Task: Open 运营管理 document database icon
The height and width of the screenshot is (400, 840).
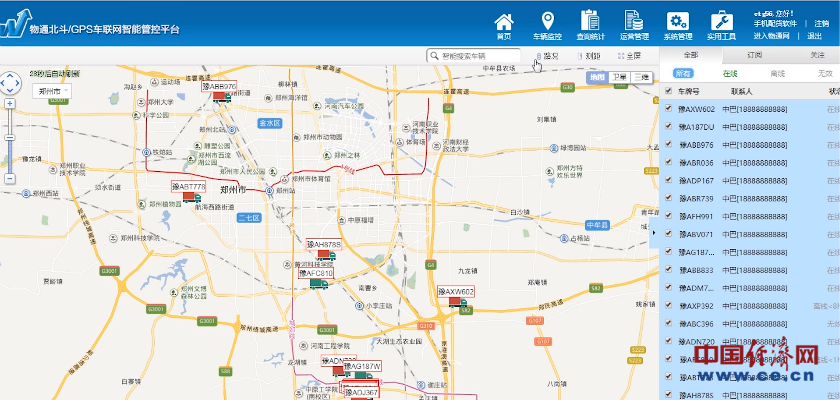Action: tap(634, 21)
